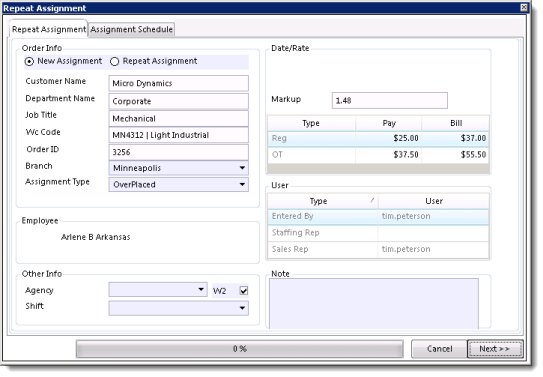The width and height of the screenshot is (543, 377).
Task: Click tim.peterson in the Sales Rep row
Action: 406,249
